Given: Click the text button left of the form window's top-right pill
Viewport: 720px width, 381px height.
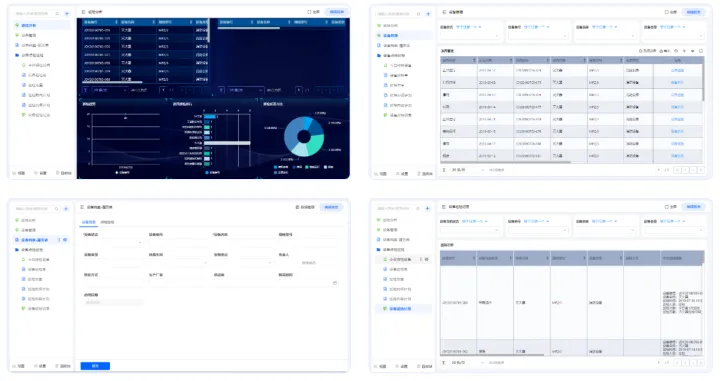Looking at the screenshot, I should pos(305,207).
